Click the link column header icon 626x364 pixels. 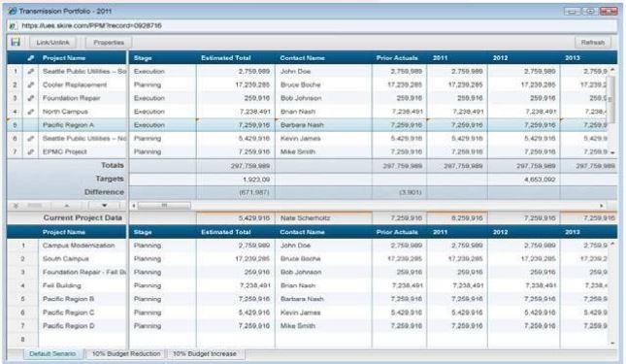tap(31, 58)
